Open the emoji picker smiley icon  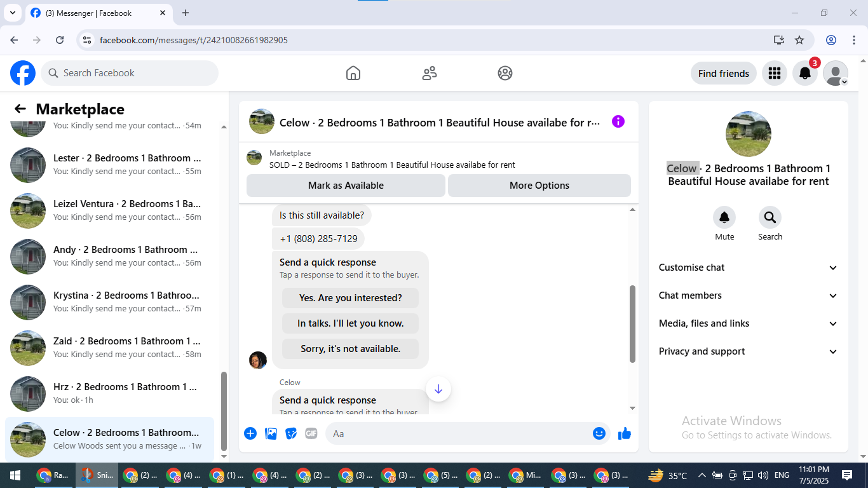click(x=599, y=433)
